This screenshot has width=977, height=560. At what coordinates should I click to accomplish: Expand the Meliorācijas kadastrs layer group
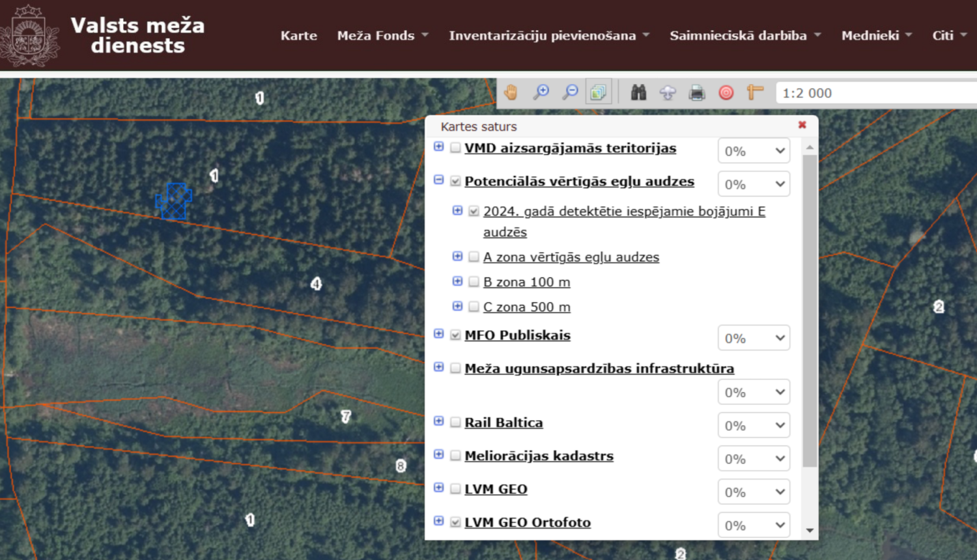click(x=439, y=455)
